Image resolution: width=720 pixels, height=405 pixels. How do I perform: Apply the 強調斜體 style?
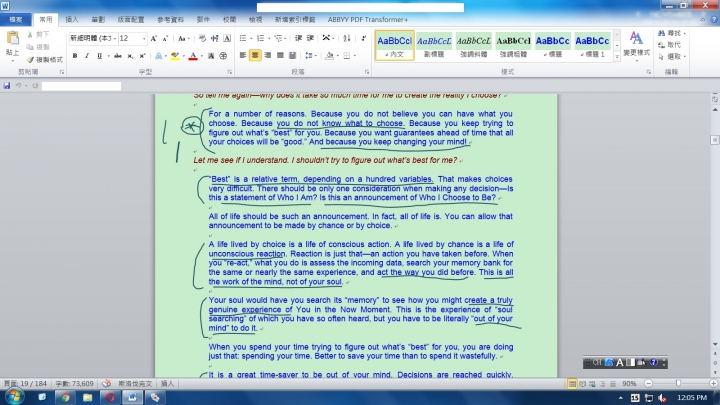[x=473, y=45]
